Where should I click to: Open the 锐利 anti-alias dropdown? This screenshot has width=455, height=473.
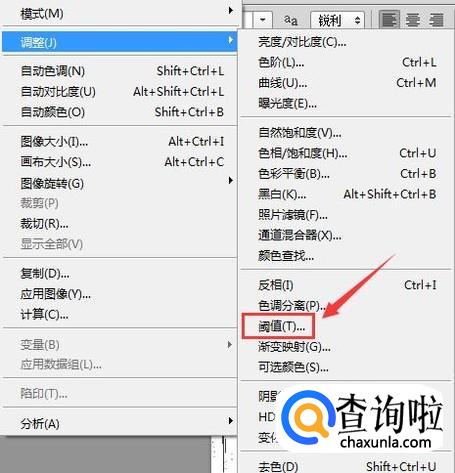(337, 21)
